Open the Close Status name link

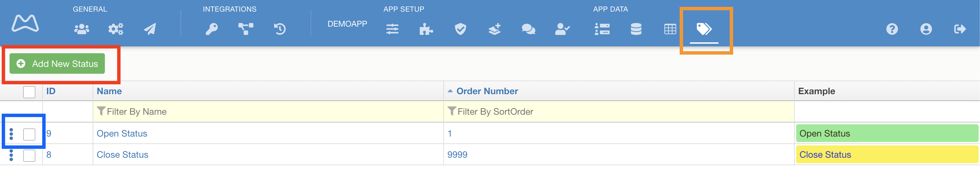pos(123,155)
